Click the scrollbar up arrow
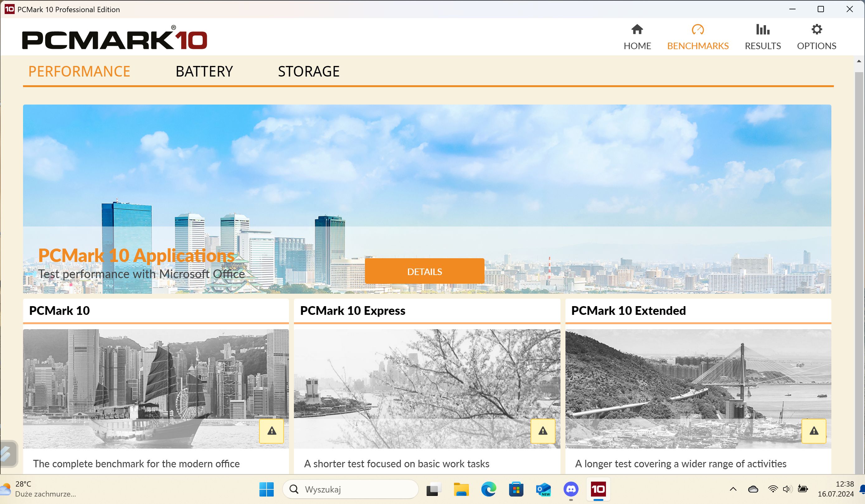The image size is (865, 504). pyautogui.click(x=859, y=61)
